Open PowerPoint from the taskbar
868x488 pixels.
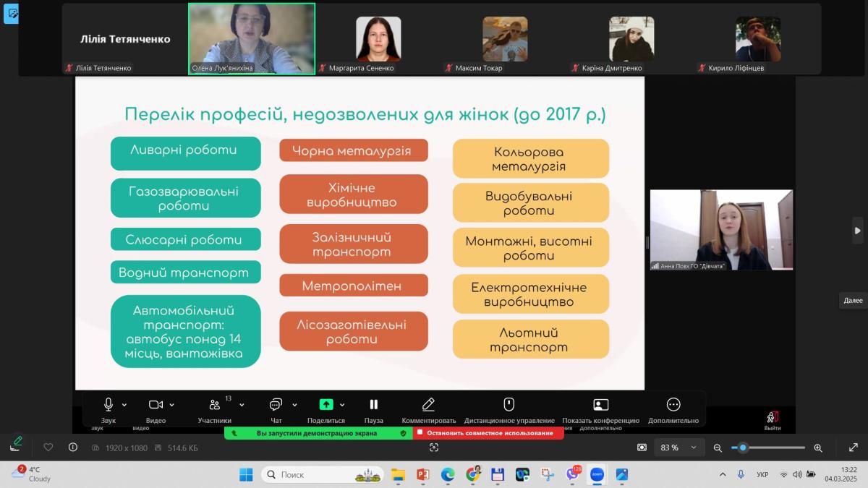point(422,474)
